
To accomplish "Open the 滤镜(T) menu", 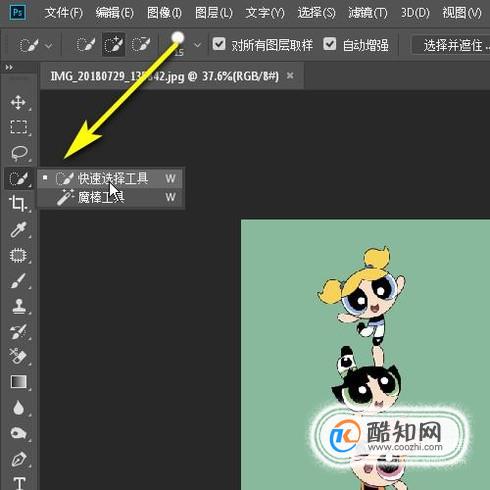I will pos(368,13).
